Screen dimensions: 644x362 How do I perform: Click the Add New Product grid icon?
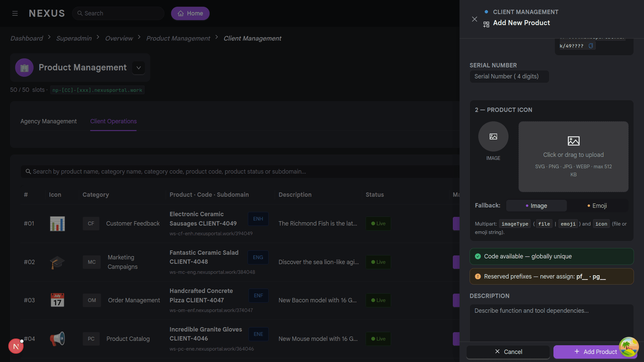(486, 24)
